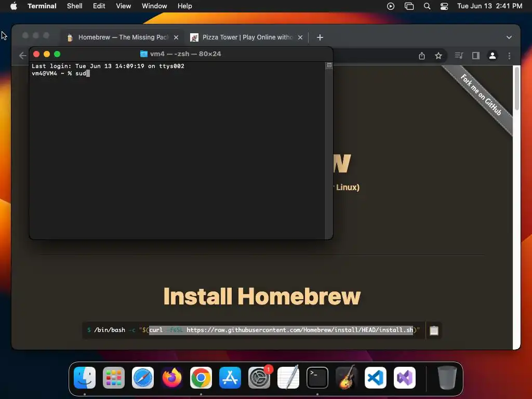Minimize the Terminal window with the yellow button
Viewport: 532px width, 399px height.
click(47, 54)
